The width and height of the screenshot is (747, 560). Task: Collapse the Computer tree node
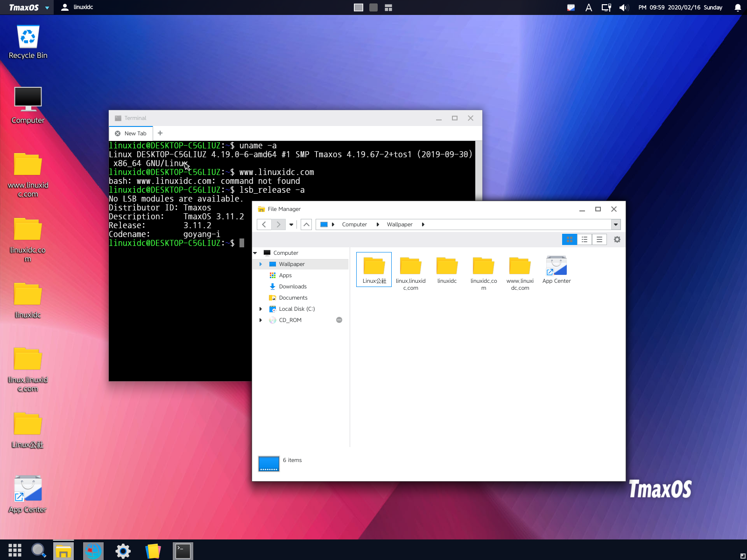point(255,253)
